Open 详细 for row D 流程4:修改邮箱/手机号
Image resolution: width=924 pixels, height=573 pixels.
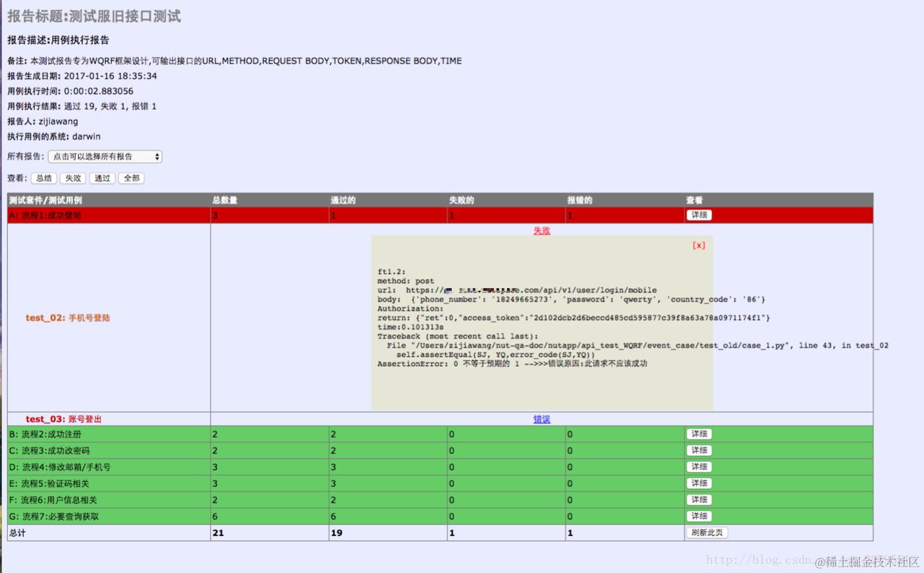click(x=699, y=467)
